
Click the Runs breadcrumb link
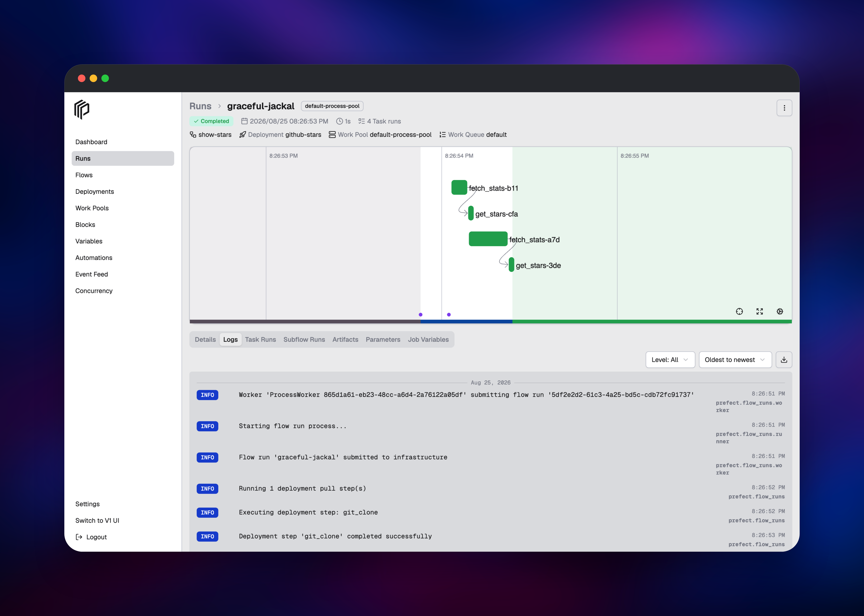tap(200, 106)
